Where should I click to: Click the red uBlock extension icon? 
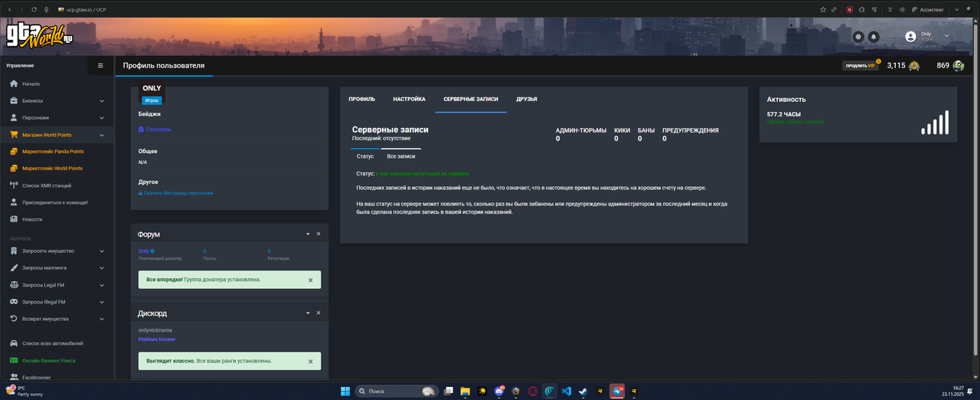(849, 9)
